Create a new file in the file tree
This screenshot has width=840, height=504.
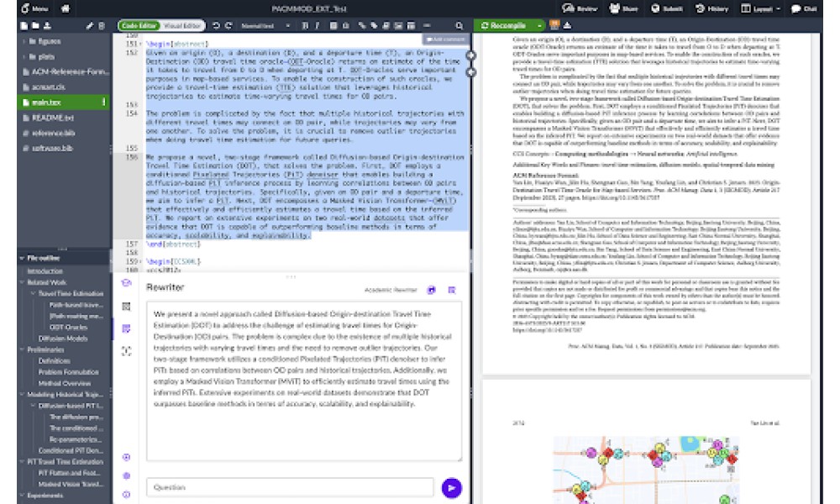click(x=24, y=26)
